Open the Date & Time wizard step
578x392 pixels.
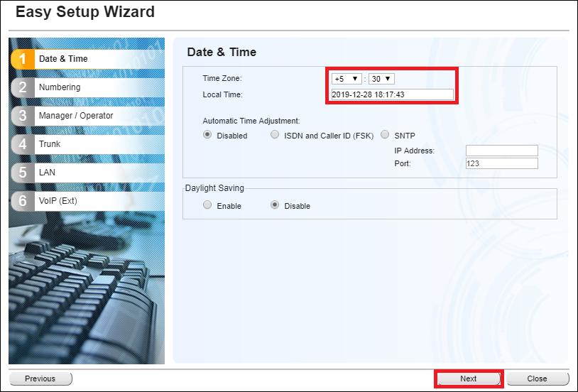tap(88, 59)
